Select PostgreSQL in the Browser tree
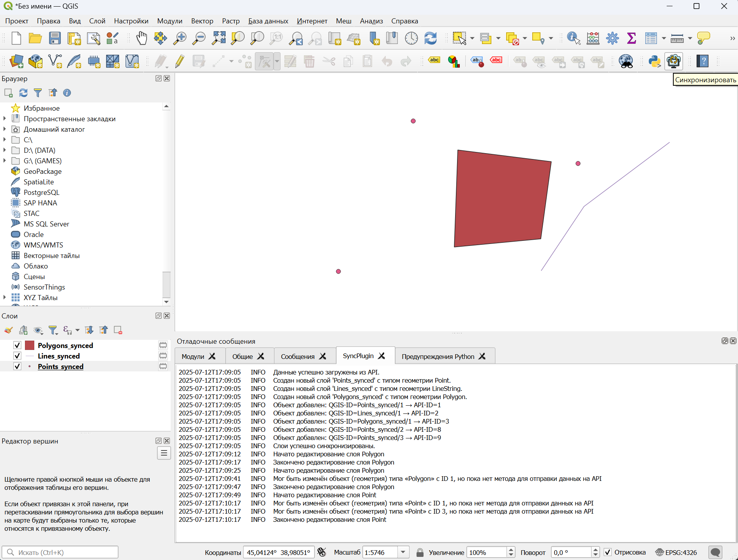Viewport: 738px width, 560px height. click(x=41, y=192)
